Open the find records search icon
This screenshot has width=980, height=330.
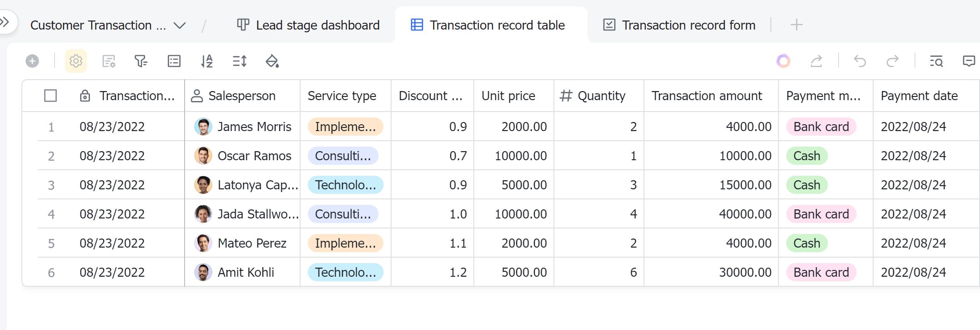point(936,61)
